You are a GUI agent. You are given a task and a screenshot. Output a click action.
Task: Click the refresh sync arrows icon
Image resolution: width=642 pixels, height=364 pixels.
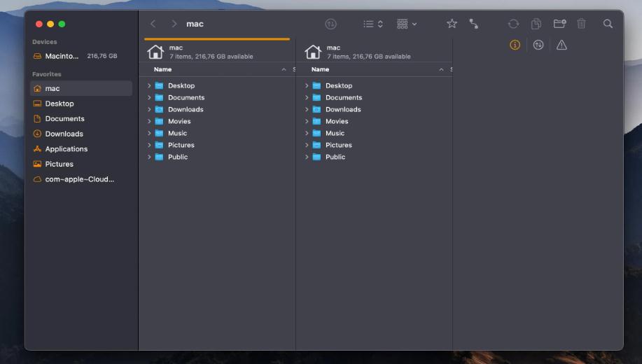[513, 24]
